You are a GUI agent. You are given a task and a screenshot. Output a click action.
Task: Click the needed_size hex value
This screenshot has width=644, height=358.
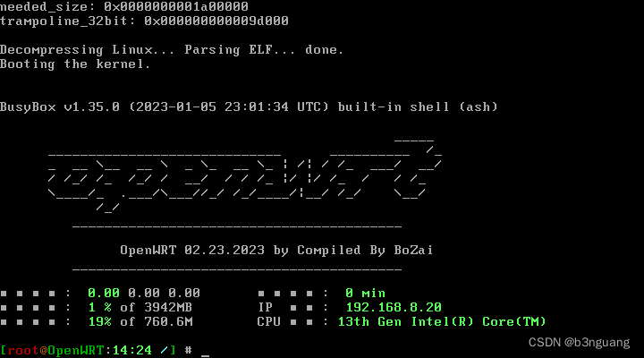[x=176, y=6]
